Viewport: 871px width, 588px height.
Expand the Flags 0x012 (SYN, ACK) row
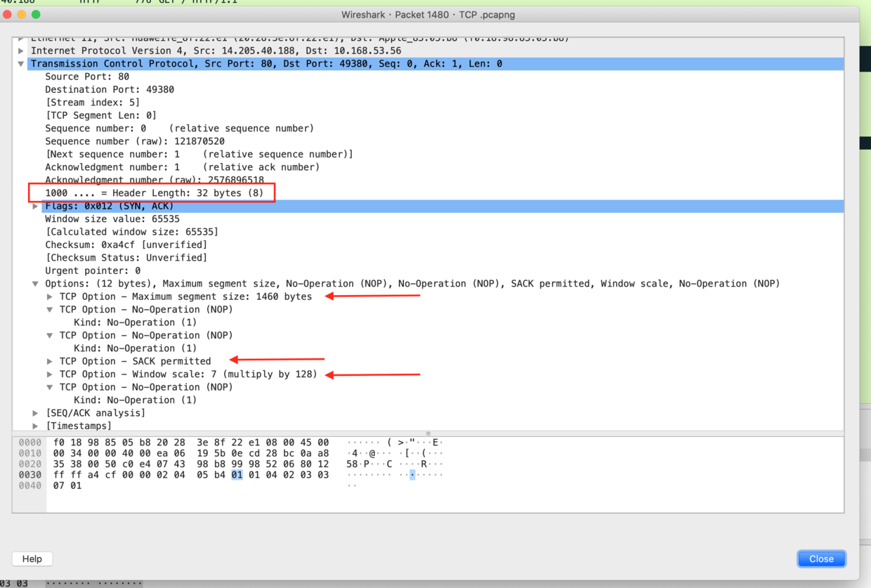click(35, 206)
